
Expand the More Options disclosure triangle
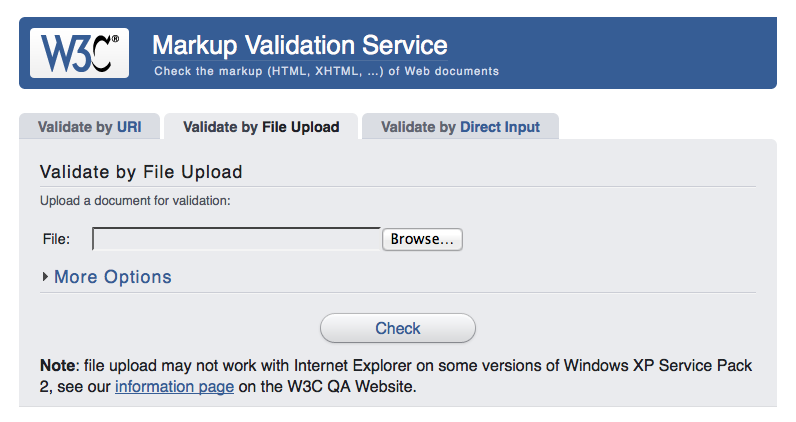point(46,277)
